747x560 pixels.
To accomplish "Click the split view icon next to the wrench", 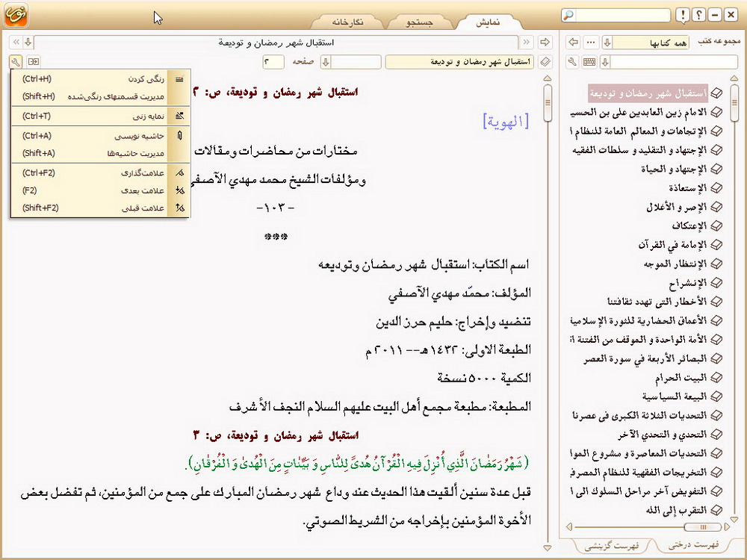I will (34, 62).
